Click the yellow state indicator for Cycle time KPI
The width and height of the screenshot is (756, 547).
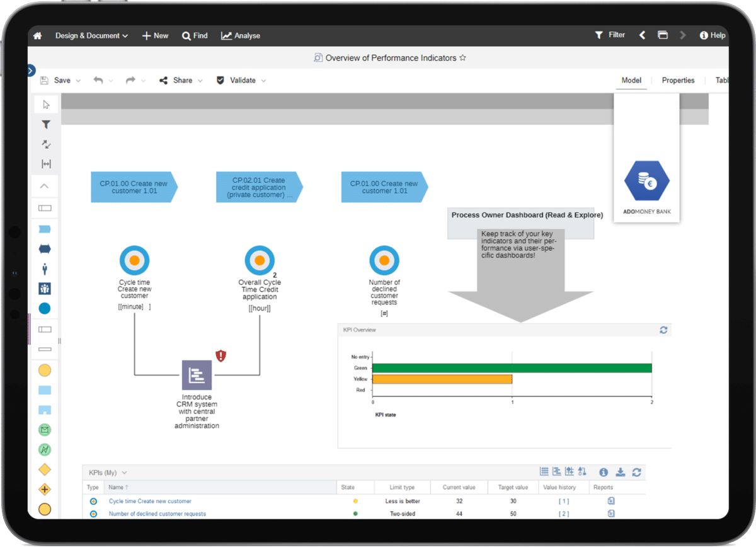(x=355, y=500)
